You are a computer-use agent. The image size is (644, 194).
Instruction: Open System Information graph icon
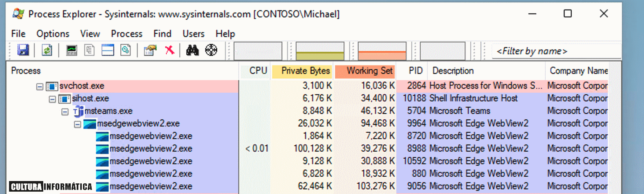click(x=72, y=50)
